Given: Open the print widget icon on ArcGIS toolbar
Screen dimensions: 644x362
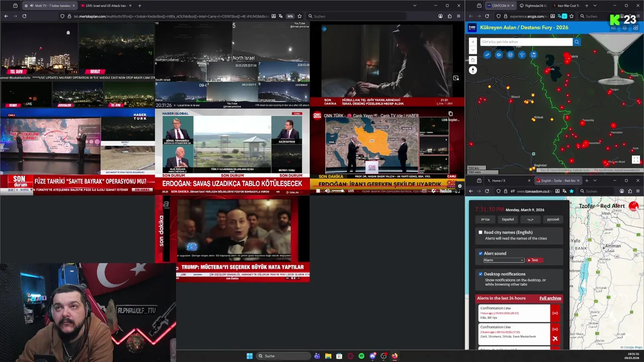Looking at the screenshot, I should [510, 55].
